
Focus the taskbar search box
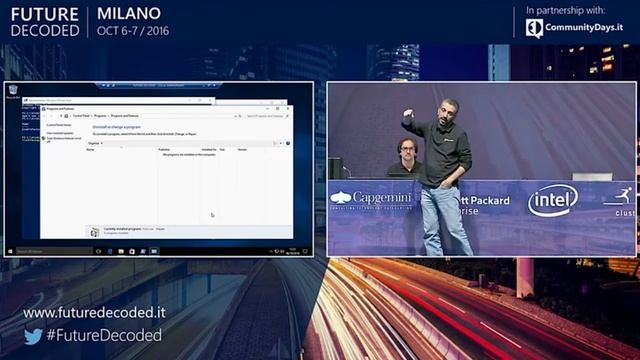[54, 251]
